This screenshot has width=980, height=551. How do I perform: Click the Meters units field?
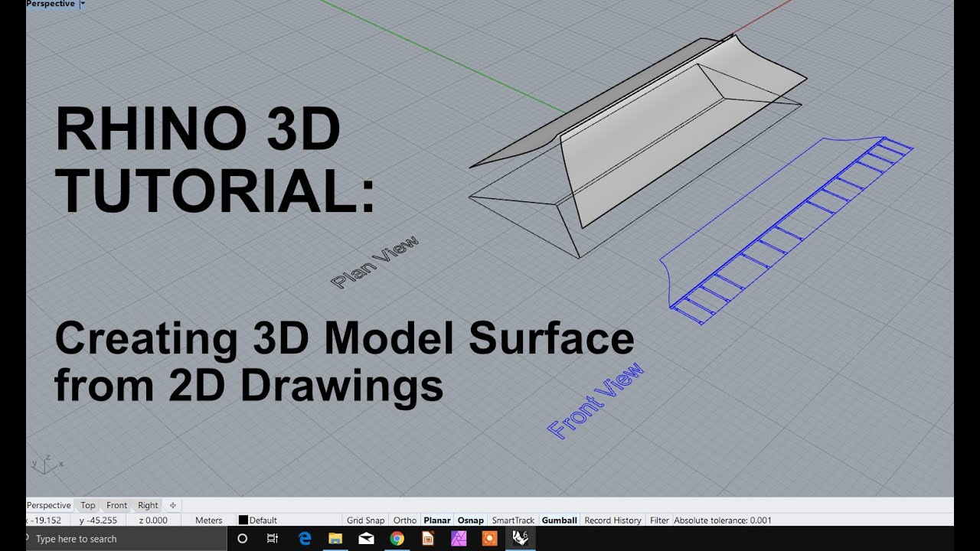(209, 520)
